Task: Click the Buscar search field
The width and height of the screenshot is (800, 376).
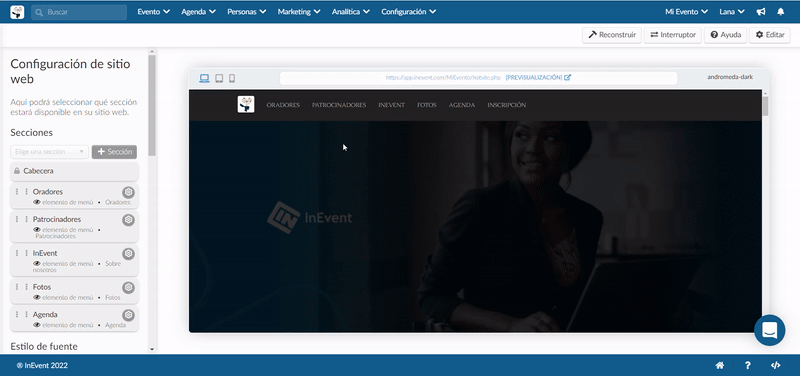Action: tap(79, 12)
